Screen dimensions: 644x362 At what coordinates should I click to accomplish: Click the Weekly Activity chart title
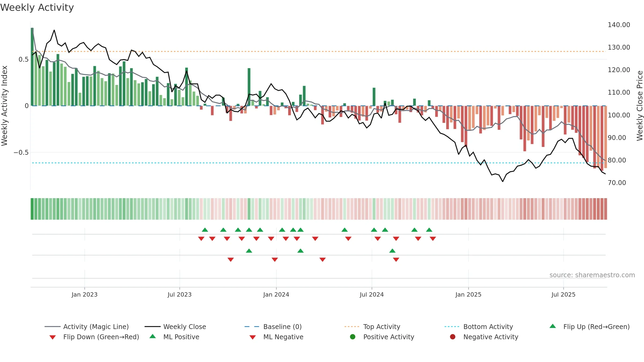pyautogui.click(x=37, y=8)
